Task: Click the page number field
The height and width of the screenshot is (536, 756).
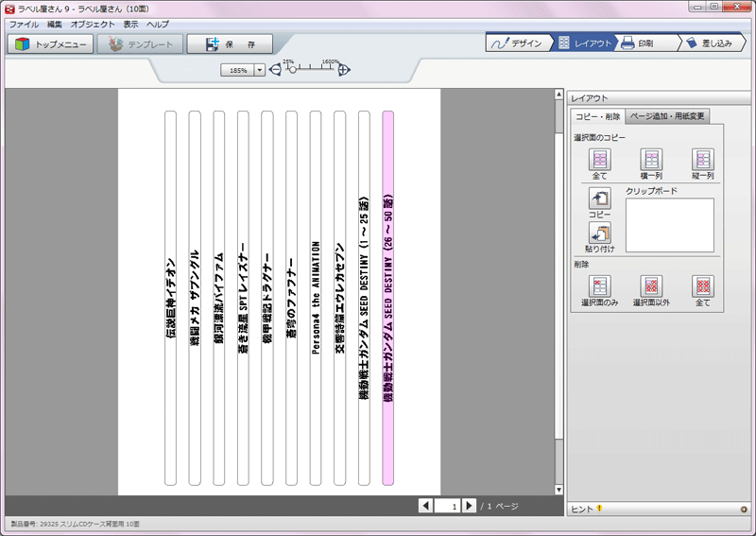Action: (x=447, y=506)
